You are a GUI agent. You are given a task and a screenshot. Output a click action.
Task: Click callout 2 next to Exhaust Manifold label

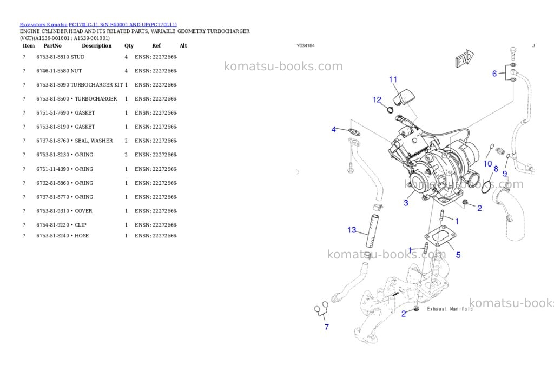click(x=404, y=314)
